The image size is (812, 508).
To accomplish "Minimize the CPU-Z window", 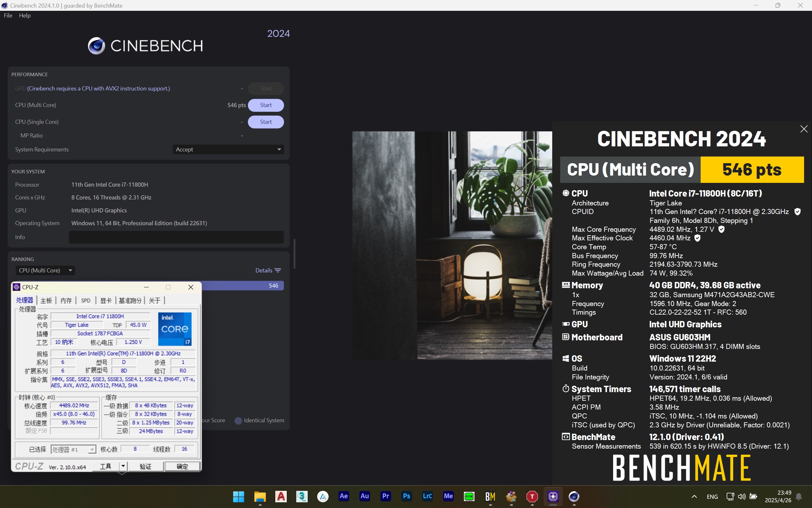I will (x=146, y=287).
